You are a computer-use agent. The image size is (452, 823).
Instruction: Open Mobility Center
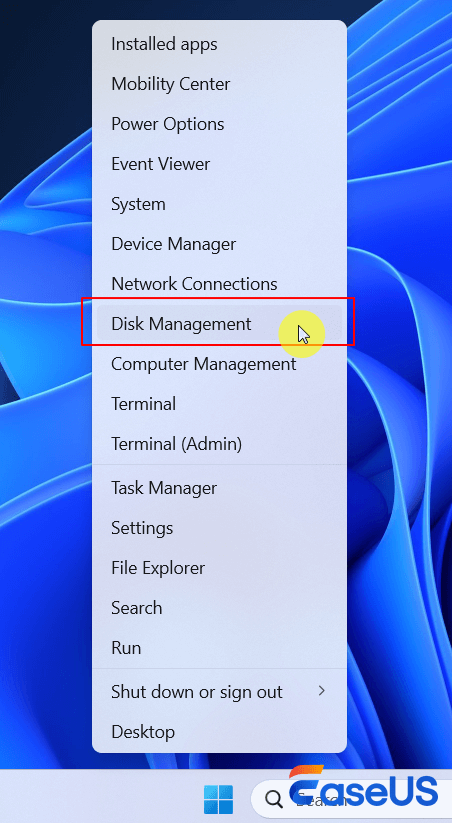219,84
